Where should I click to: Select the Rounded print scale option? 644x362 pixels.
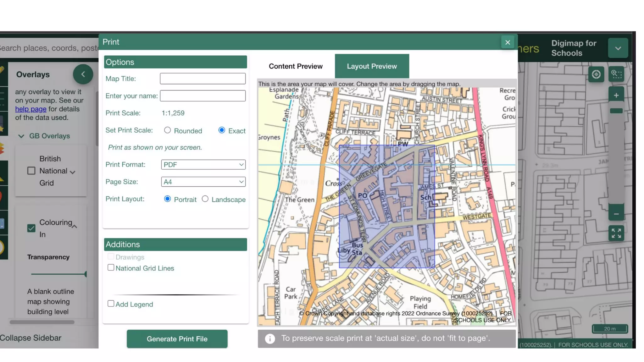[x=167, y=130]
